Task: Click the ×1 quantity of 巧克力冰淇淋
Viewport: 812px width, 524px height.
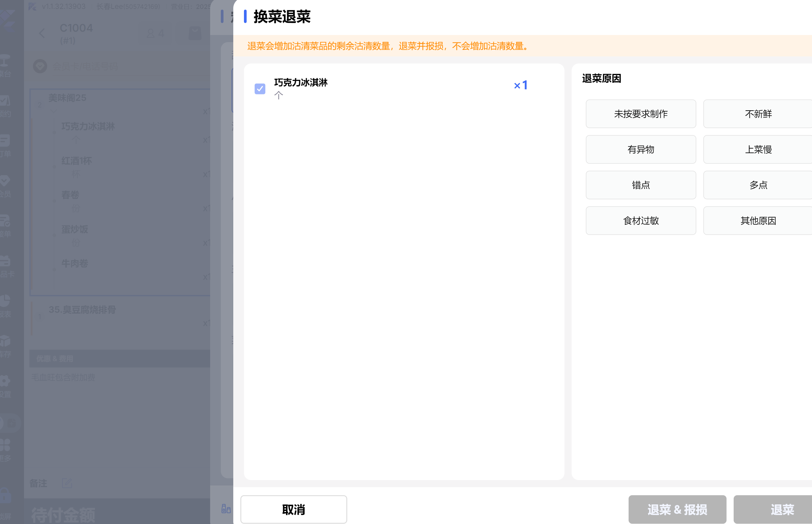Action: 521,85
